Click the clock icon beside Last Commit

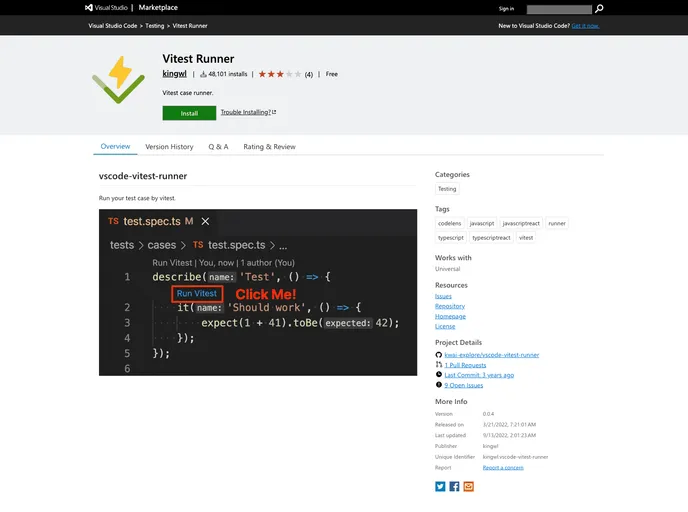pyautogui.click(x=438, y=375)
